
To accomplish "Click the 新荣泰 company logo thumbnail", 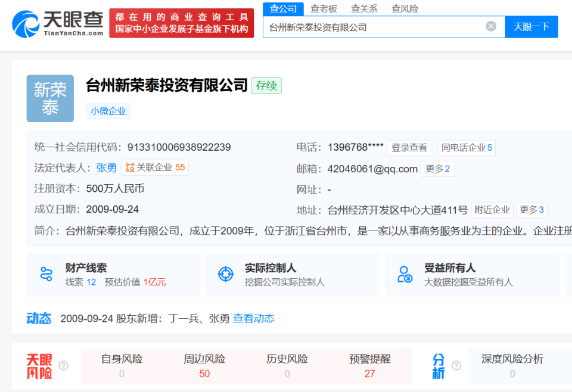I will [x=50, y=99].
